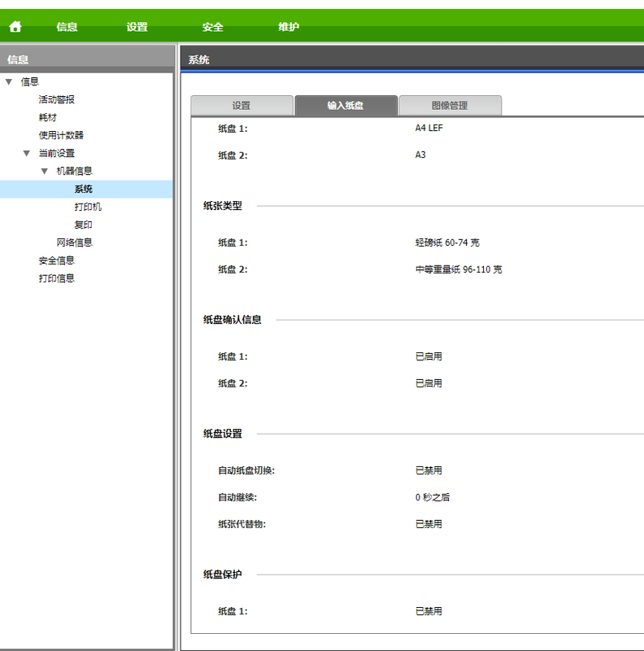Open the 维护 top menu

point(288,27)
